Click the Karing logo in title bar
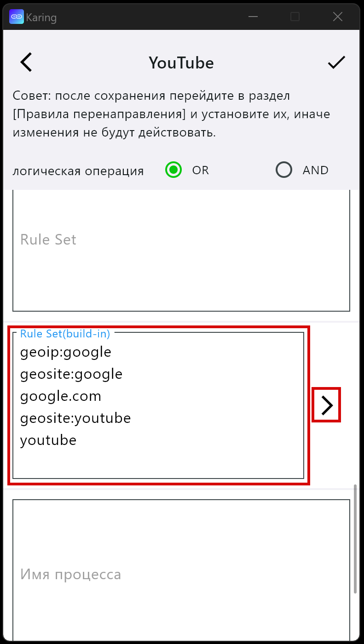The width and height of the screenshot is (364, 644). click(17, 17)
